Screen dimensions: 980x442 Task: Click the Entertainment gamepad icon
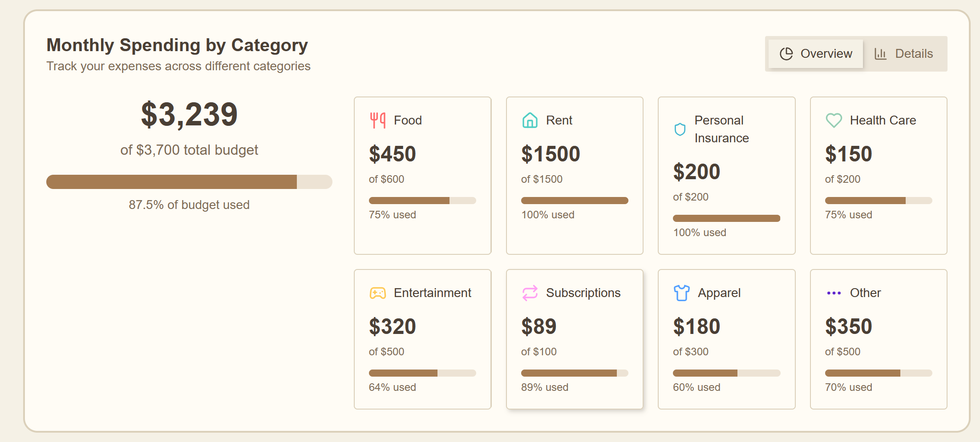click(378, 293)
